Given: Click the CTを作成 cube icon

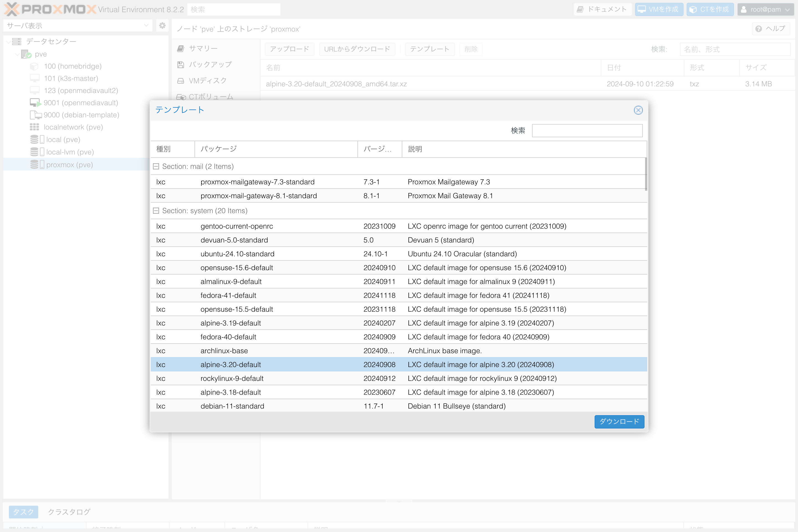Looking at the screenshot, I should 693,9.
